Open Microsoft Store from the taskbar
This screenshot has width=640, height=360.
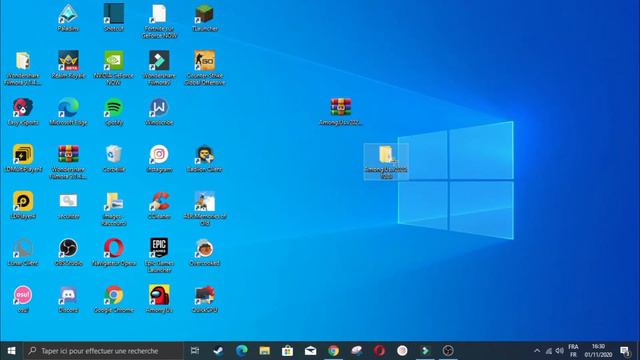[287, 351]
